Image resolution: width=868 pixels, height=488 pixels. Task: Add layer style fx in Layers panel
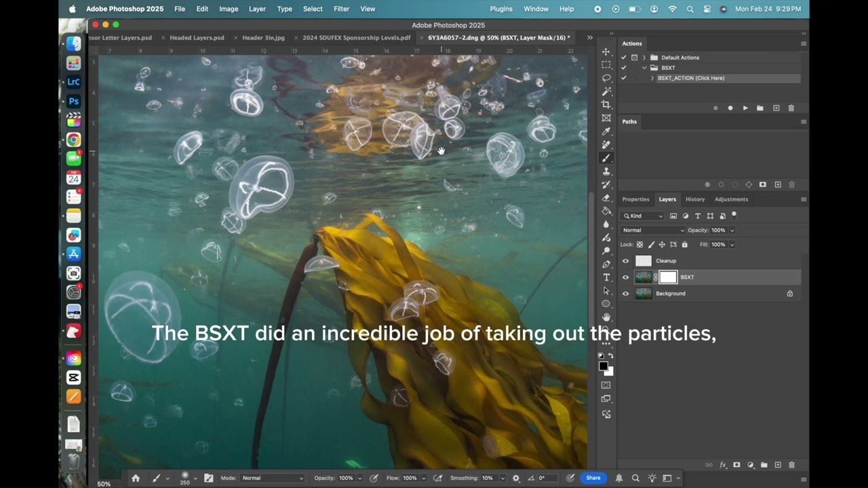(723, 465)
